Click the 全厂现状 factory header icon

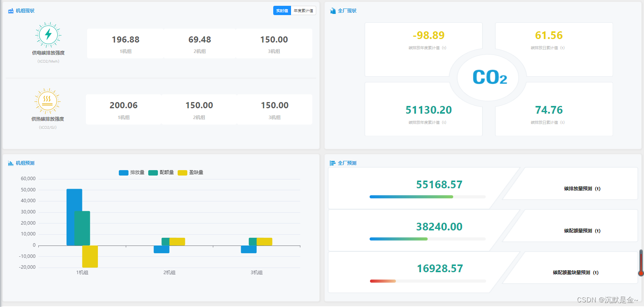(333, 11)
